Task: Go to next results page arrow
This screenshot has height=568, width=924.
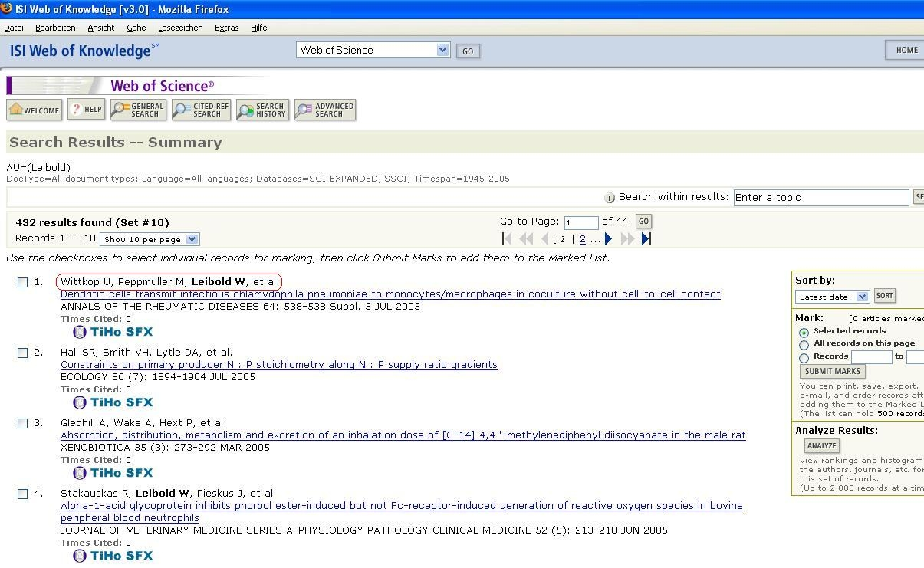Action: [608, 239]
